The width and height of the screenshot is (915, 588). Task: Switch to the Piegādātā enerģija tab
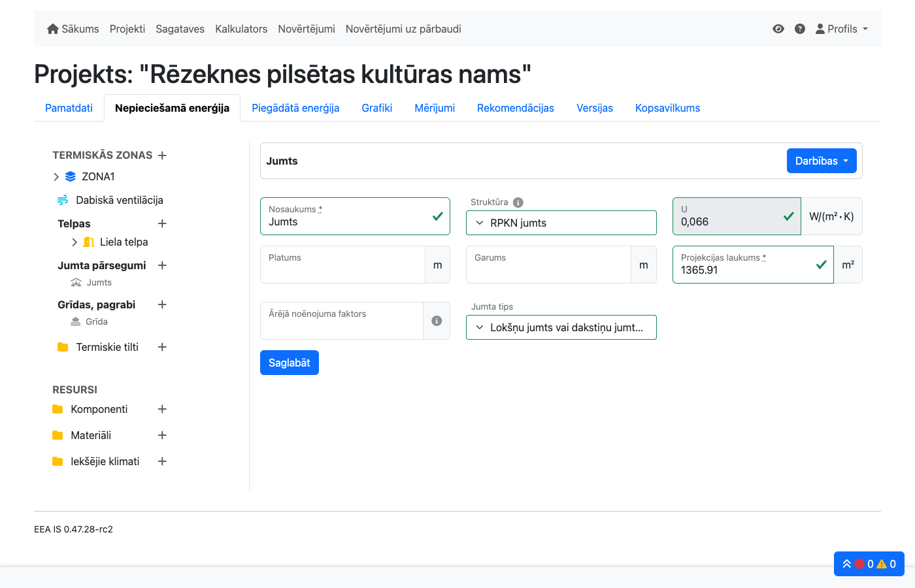coord(295,108)
